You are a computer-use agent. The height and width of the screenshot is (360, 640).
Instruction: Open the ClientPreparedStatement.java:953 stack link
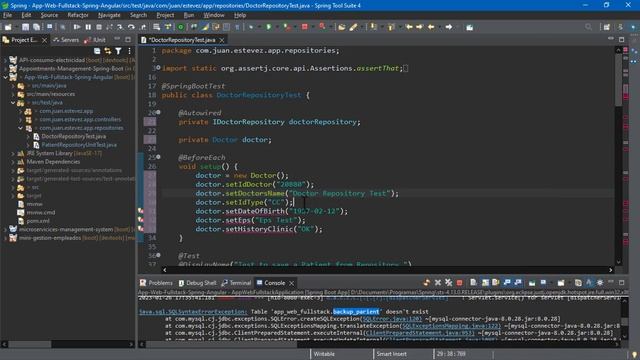tap(420, 333)
